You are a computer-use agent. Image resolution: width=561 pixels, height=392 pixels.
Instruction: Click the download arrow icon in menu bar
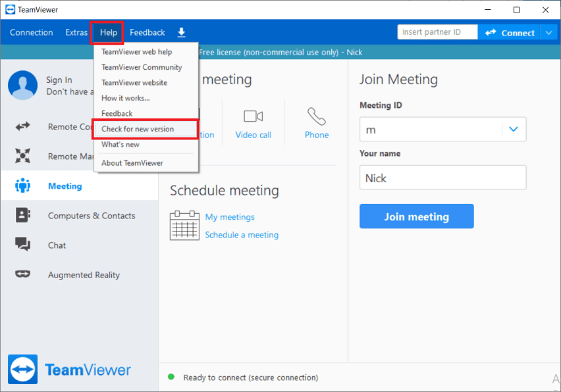181,32
